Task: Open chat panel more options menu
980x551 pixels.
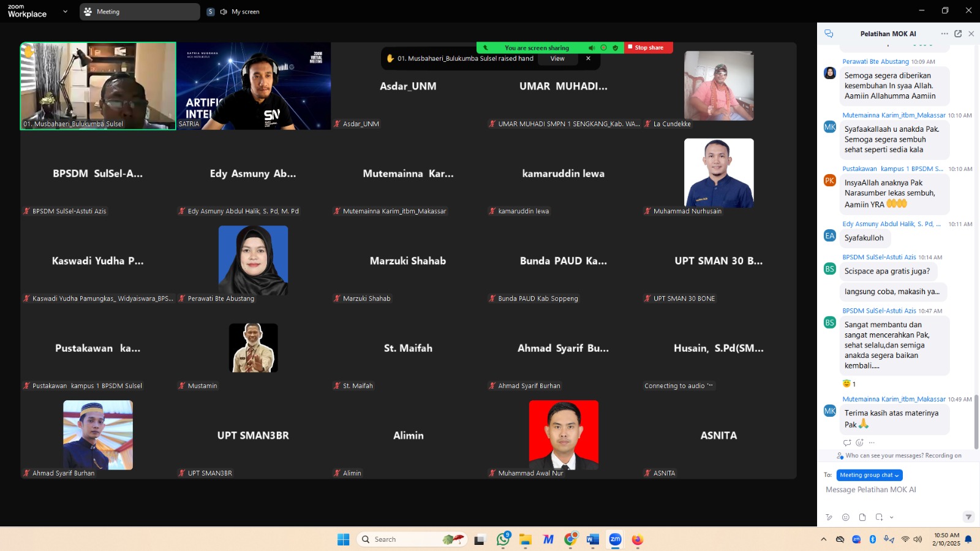Action: [x=944, y=34]
